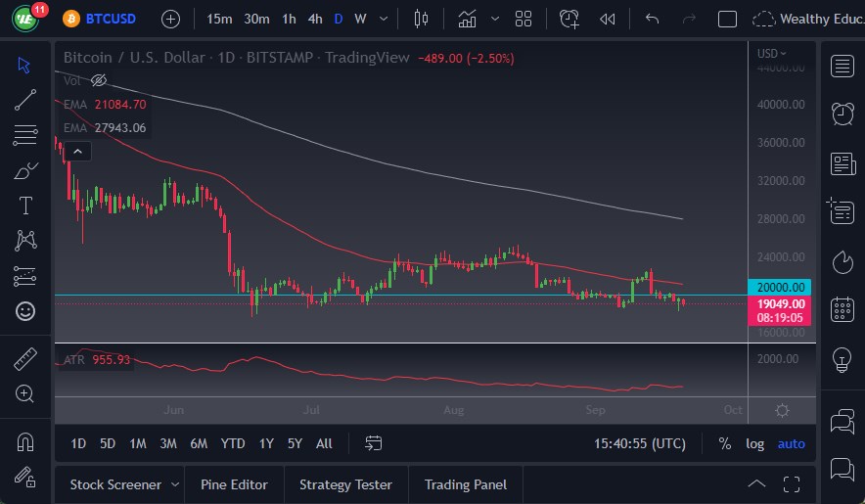This screenshot has width=865, height=504.
Task: Open the ideas lightbulb panel
Action: tap(842, 359)
